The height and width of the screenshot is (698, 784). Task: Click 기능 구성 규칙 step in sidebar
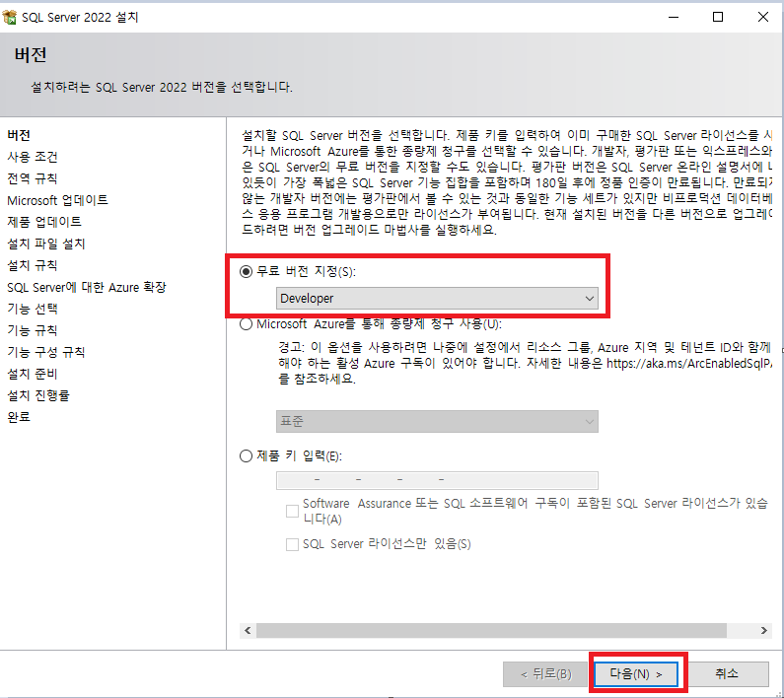tap(46, 353)
